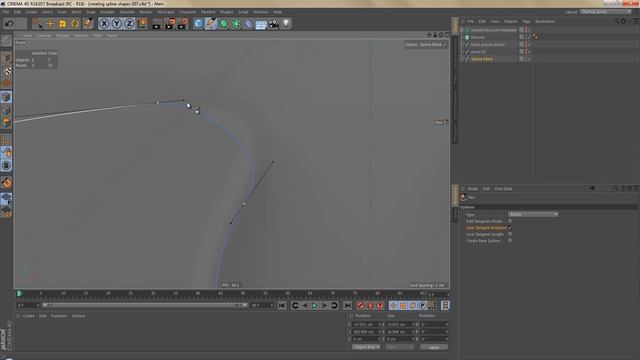Toggle Lock Tangent Length checkbox
The width and height of the screenshot is (640, 360).
point(510,234)
